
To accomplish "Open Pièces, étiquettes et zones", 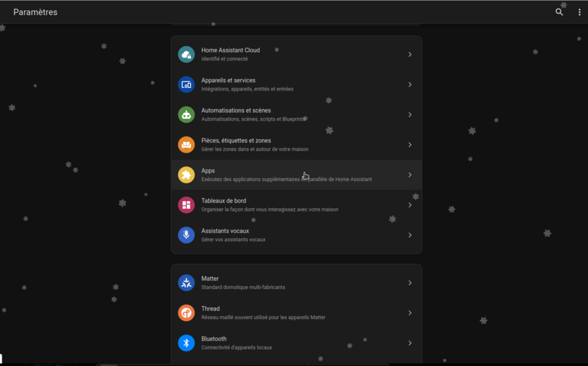I will click(296, 145).
